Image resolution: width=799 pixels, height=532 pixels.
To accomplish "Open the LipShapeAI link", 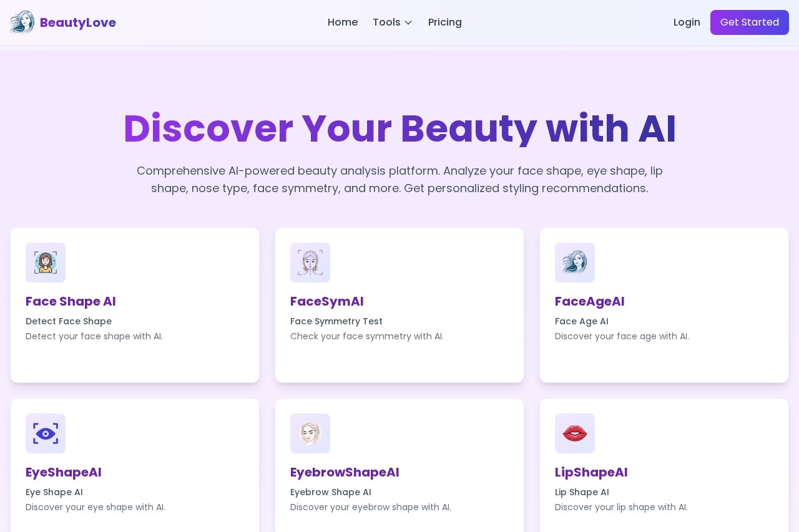I will 591,473.
